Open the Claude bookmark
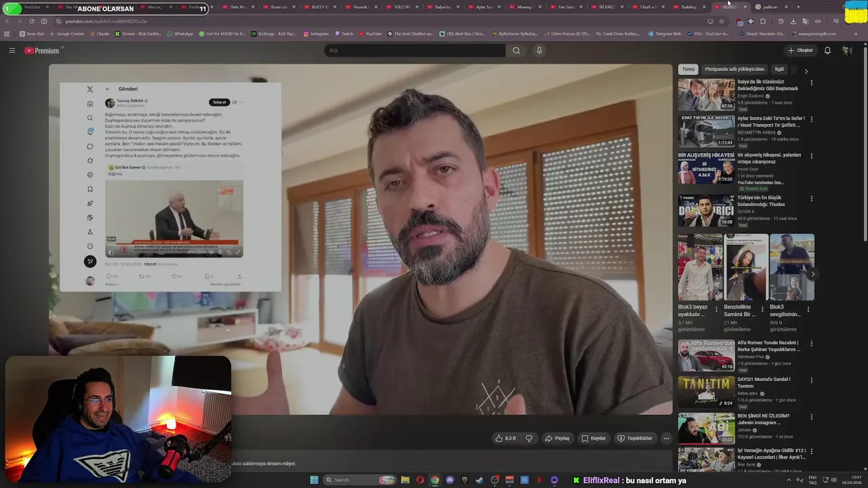The height and width of the screenshot is (488, 868). tap(99, 34)
